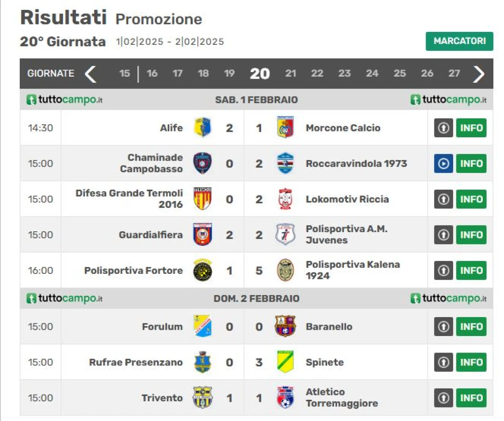Open the Roccaravindola 1973 match video icon
Screen dimensions: 504x421
coord(443,163)
